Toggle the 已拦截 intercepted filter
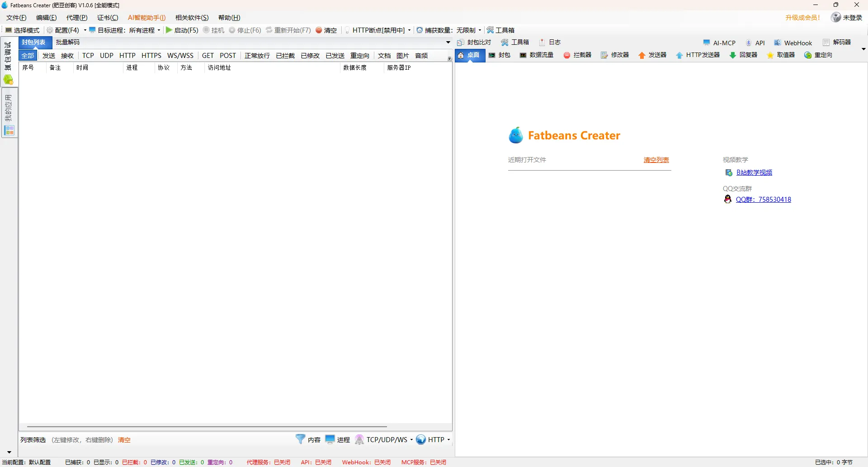868x467 pixels. [285, 56]
